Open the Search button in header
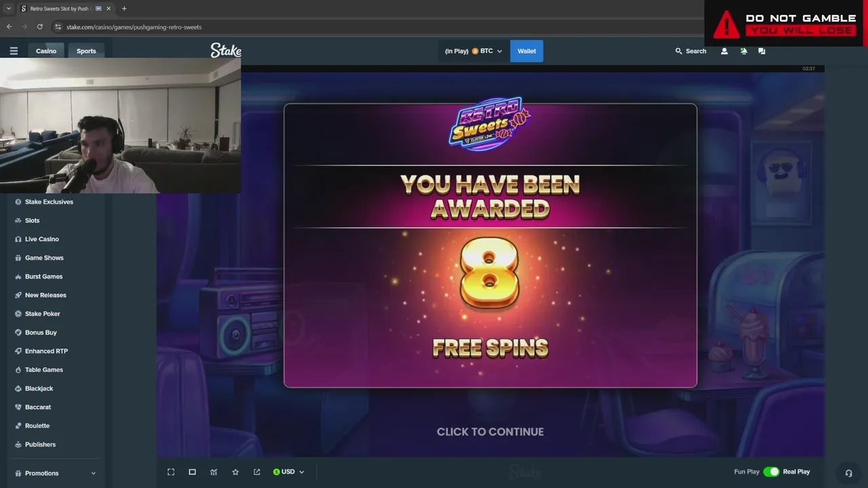This screenshot has width=868, height=488. (690, 51)
